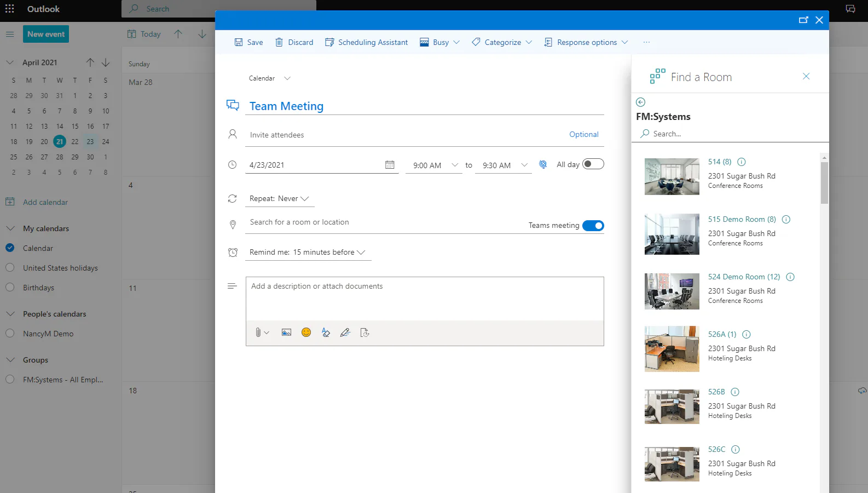Image resolution: width=868 pixels, height=493 pixels.
Task: Enable FM:Systems - All Employees group calendar
Action: 10,379
